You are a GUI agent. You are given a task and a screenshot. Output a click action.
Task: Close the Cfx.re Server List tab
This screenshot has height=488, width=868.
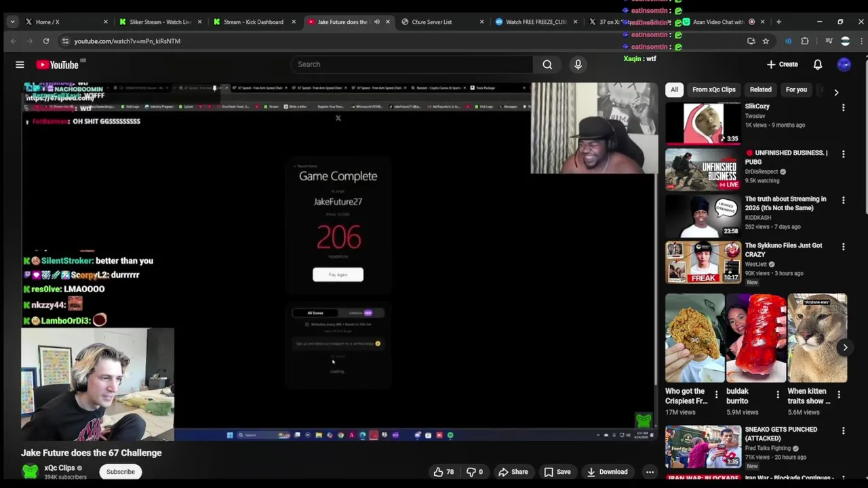pos(481,22)
